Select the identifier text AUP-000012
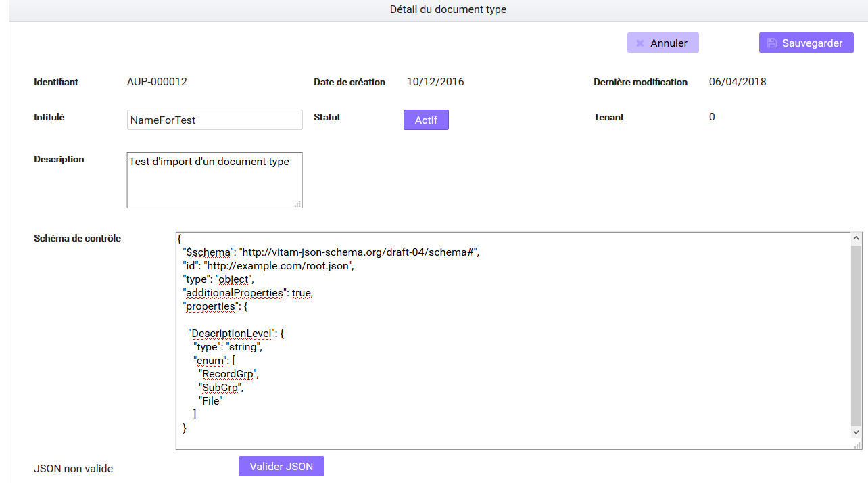This screenshot has width=868, height=483. [x=157, y=82]
